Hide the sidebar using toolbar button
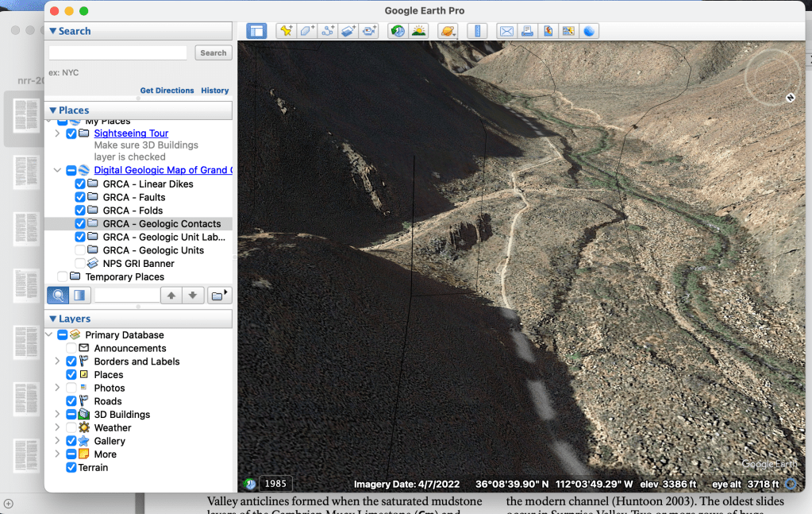 click(256, 31)
